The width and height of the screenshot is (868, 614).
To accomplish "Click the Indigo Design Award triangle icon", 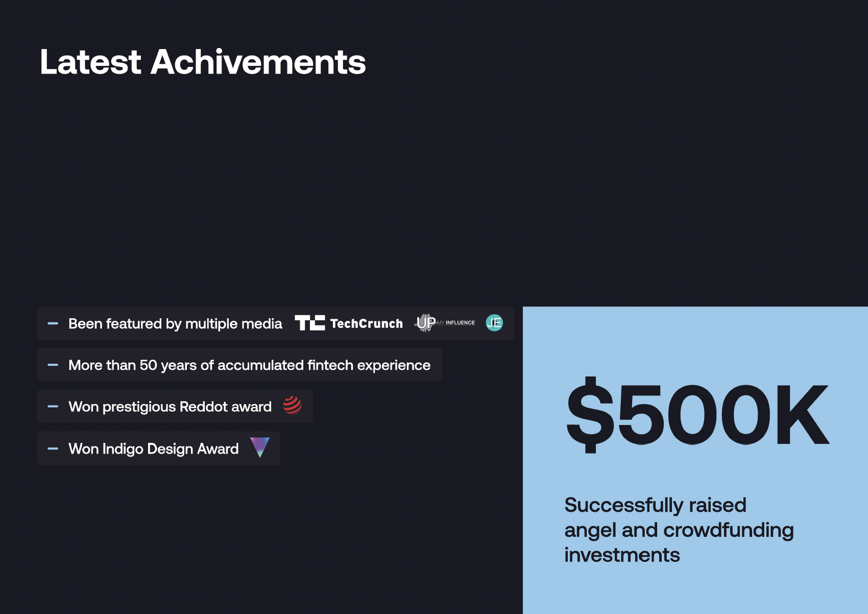I will tap(260, 447).
